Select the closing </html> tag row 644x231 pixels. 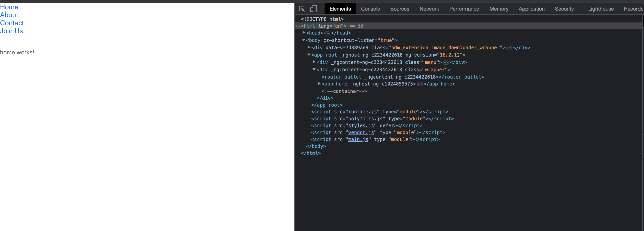[311, 153]
